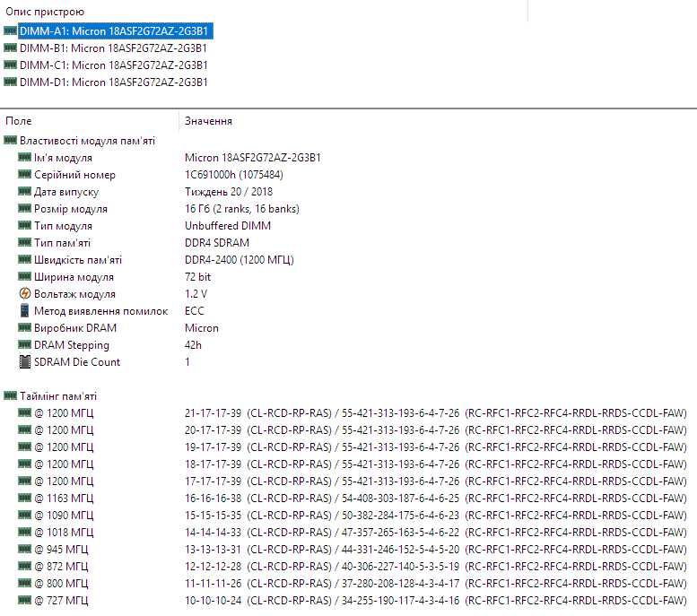Select the @ 727 МГц timing row

click(352, 601)
